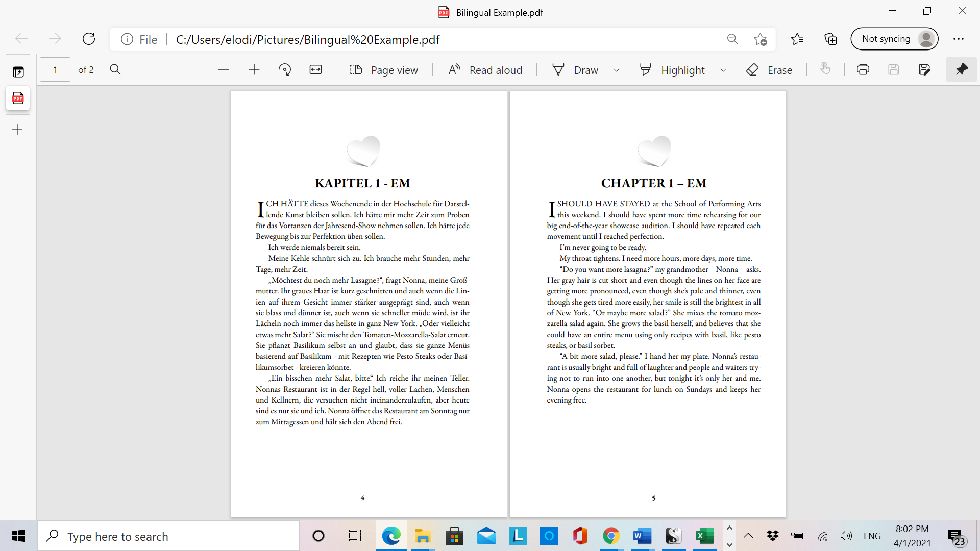The image size is (980, 551).
Task: Refresh the current page
Action: pyautogui.click(x=89, y=39)
